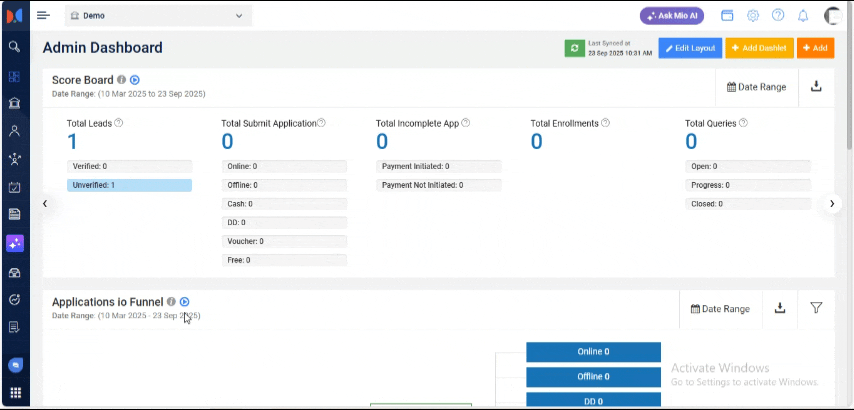Click the Edit Layout button
The height and width of the screenshot is (410, 854).
[x=690, y=48]
